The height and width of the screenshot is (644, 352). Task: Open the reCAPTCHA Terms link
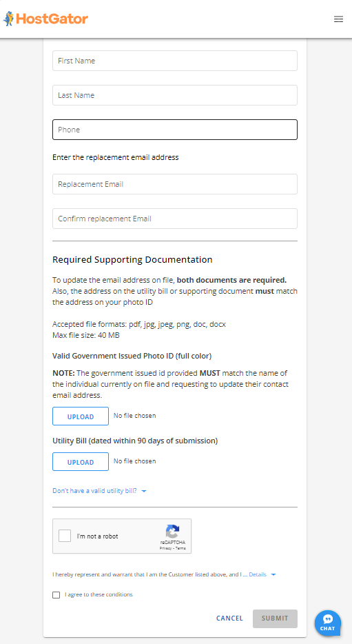[180, 548]
